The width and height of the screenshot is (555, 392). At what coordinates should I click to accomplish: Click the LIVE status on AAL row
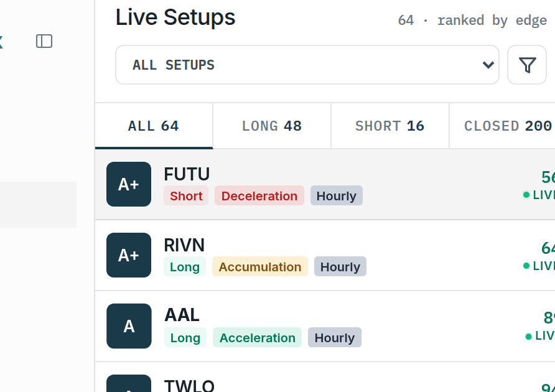pos(540,336)
